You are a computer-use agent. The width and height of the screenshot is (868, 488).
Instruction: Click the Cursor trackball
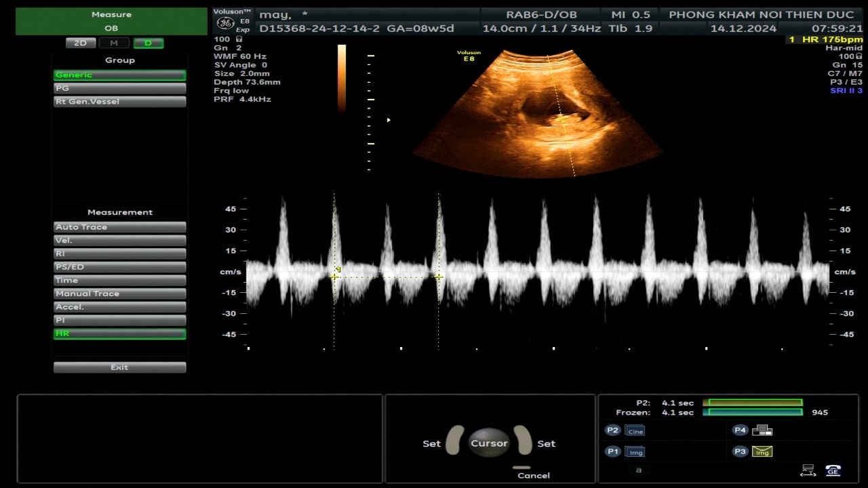pos(489,443)
